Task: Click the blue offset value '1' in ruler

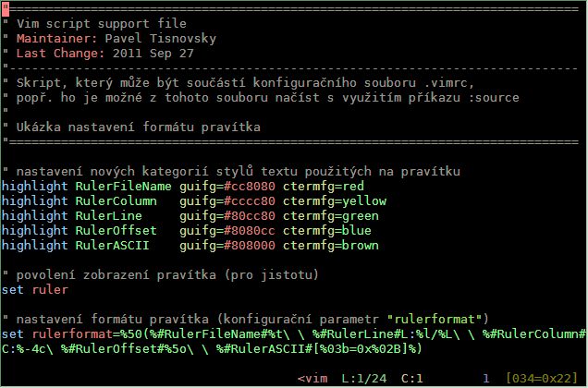Action: (486, 378)
